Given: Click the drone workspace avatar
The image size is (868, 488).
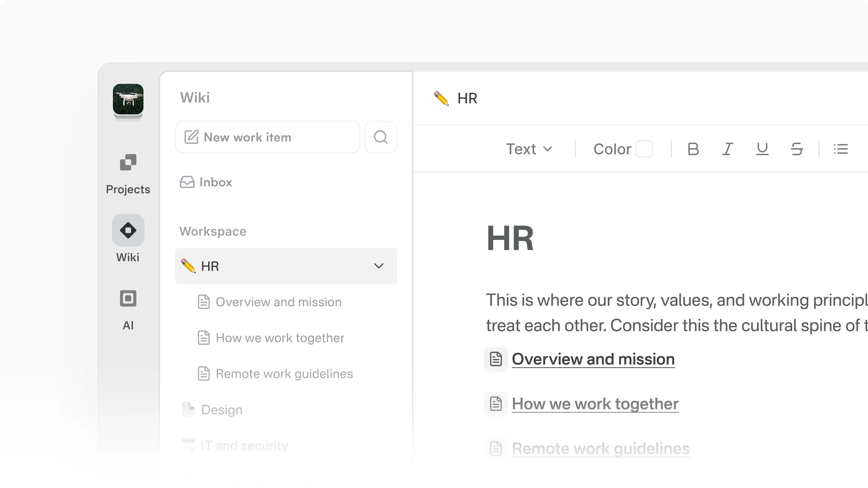Looking at the screenshot, I should 128,99.
